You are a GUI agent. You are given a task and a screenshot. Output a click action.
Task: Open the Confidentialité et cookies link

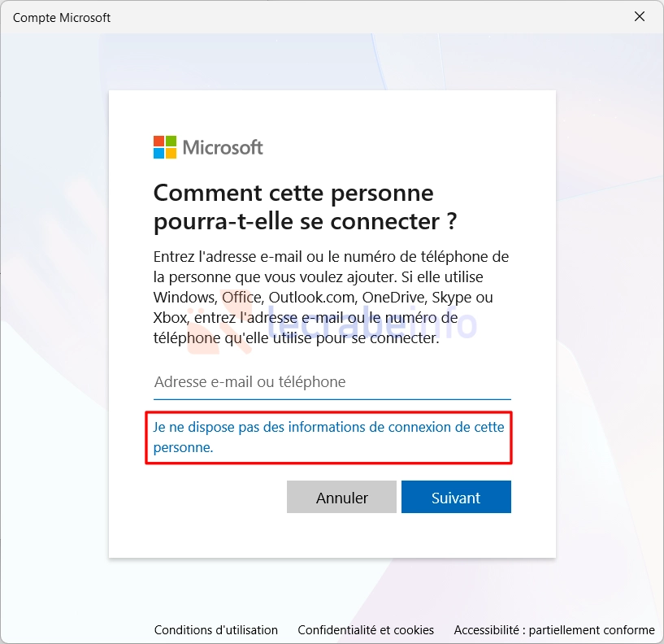pyautogui.click(x=366, y=630)
